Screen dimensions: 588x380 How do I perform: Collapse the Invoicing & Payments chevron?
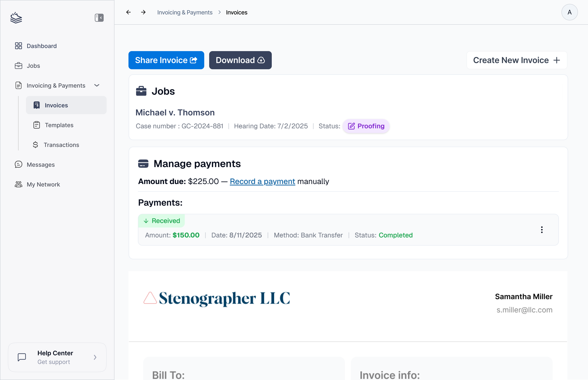point(97,85)
